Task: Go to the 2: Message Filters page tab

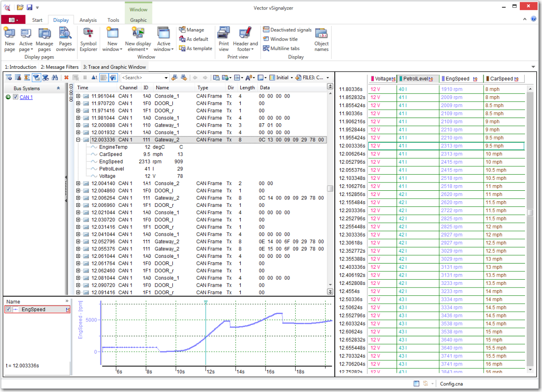Action: click(x=60, y=67)
